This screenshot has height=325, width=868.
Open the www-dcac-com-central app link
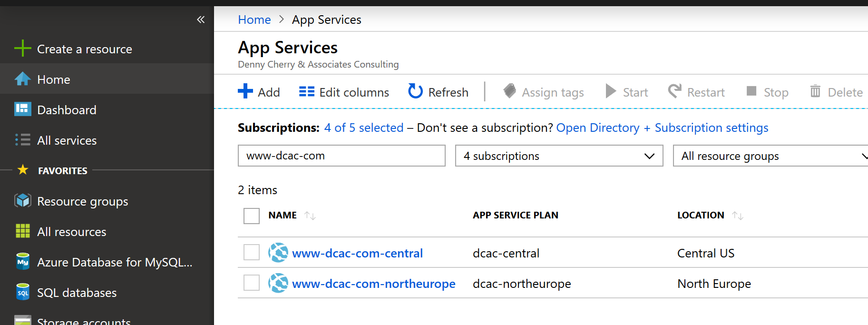point(357,253)
